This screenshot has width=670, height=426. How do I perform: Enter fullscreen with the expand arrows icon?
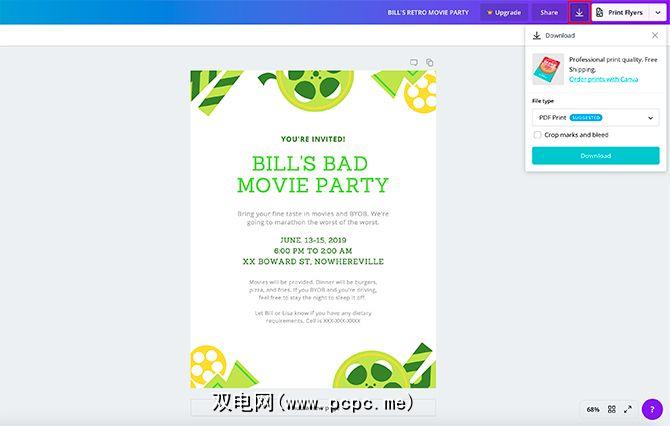(x=628, y=409)
